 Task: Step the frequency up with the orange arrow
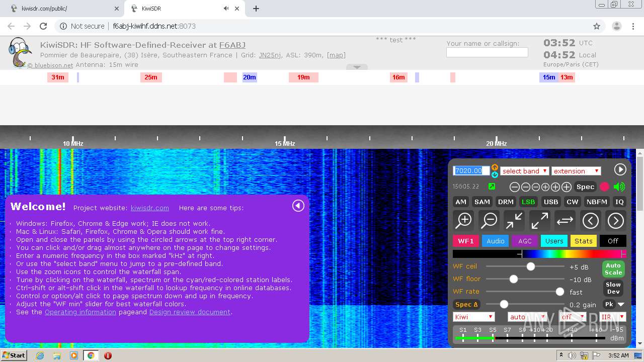(x=495, y=167)
